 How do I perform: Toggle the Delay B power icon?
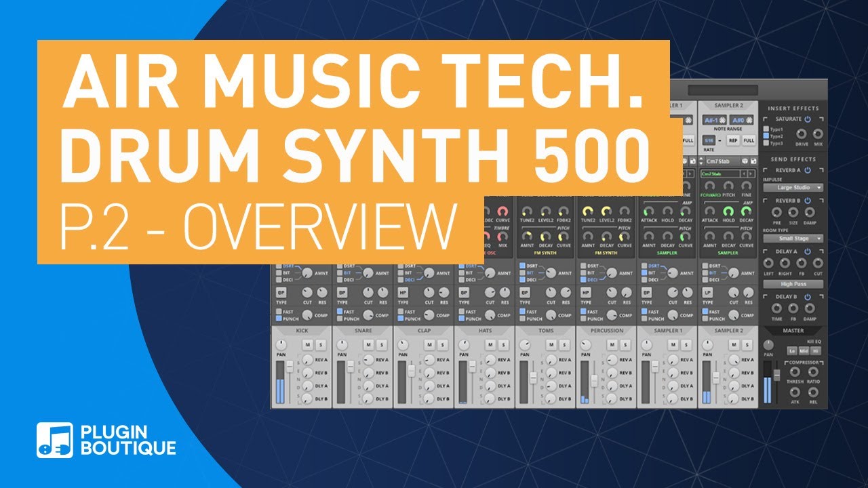coord(808,297)
